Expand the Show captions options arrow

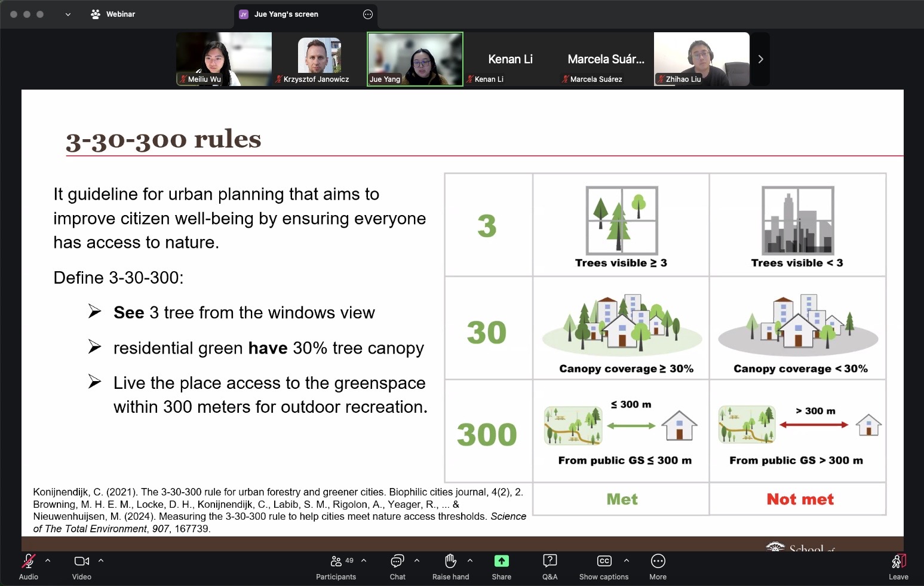point(626,561)
